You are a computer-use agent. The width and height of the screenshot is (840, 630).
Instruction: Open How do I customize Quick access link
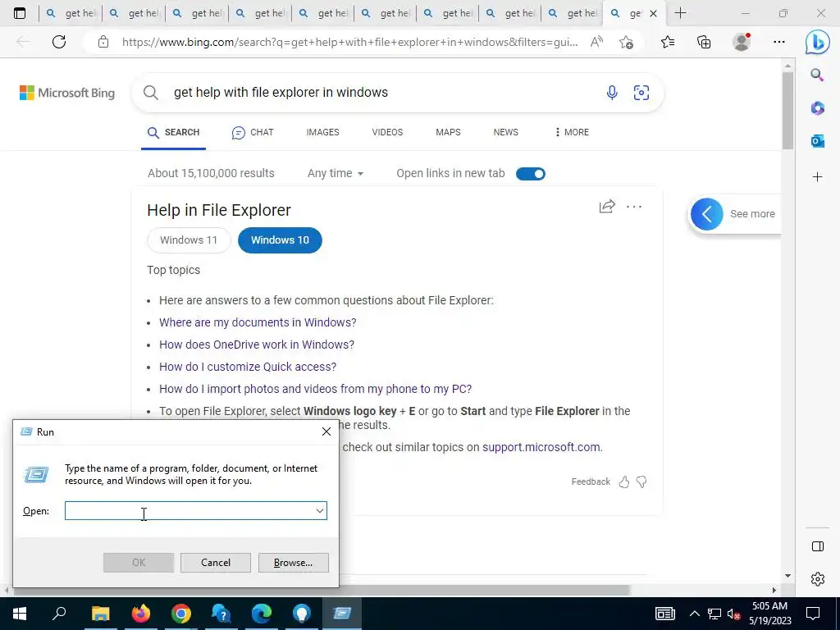coord(248,367)
